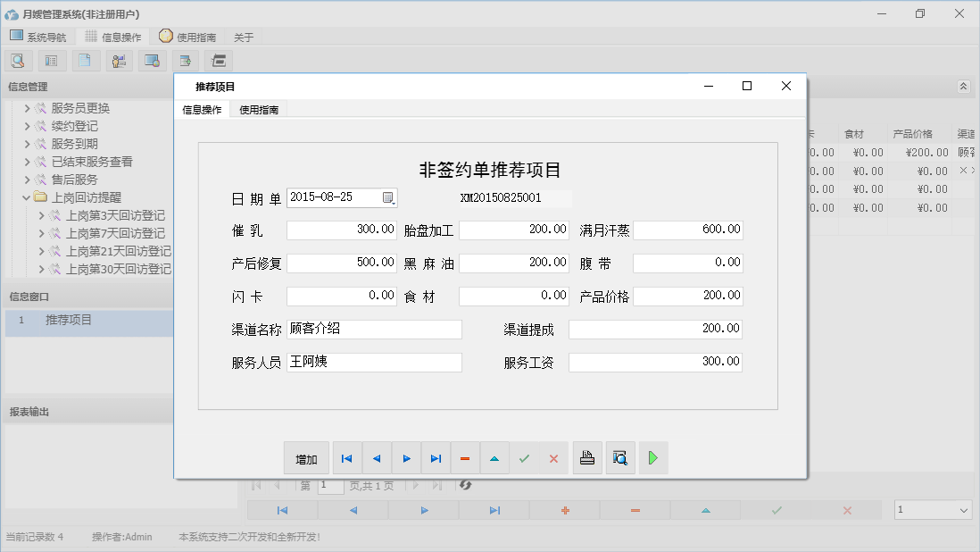
Task: Open the report list toolbar icon
Action: coord(50,60)
